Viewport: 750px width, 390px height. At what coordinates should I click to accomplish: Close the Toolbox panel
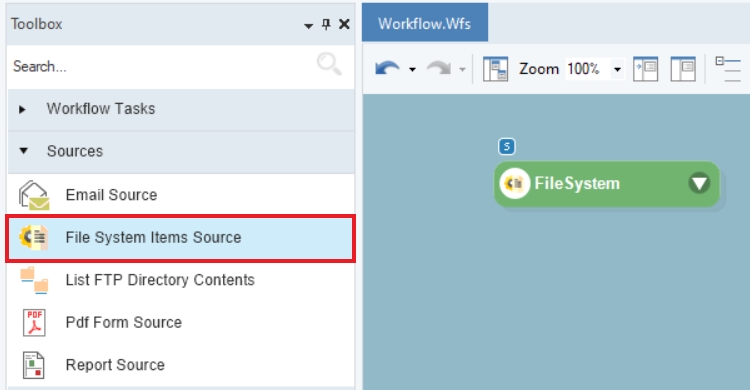(x=344, y=24)
